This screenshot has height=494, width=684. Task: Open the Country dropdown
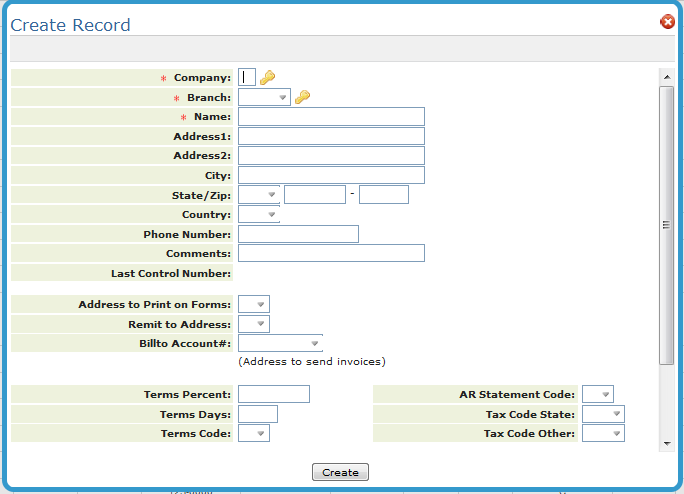(x=259, y=215)
